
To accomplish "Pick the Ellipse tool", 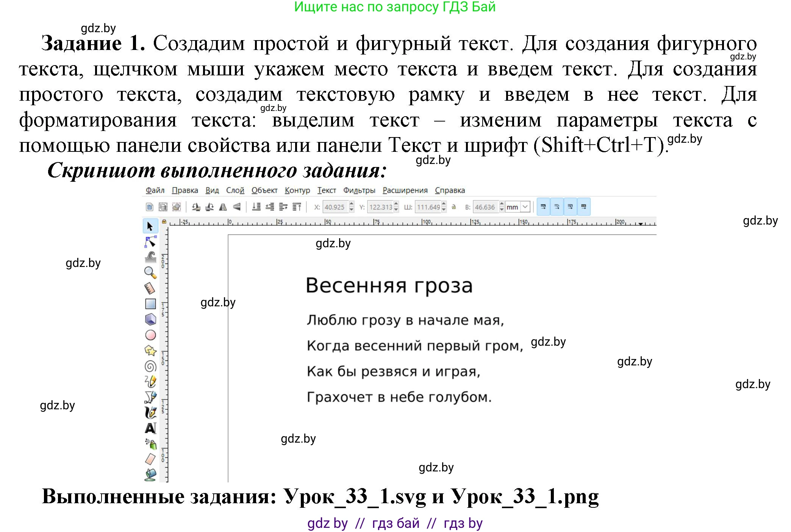I will click(x=150, y=334).
